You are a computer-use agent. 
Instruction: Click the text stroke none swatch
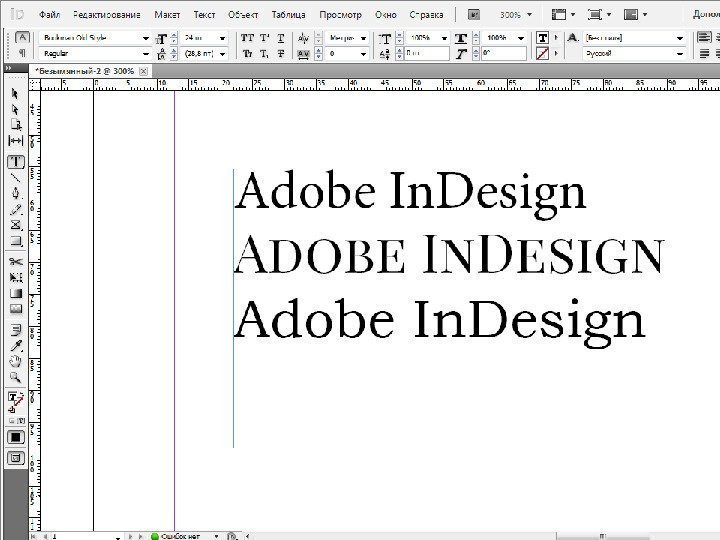(x=542, y=54)
